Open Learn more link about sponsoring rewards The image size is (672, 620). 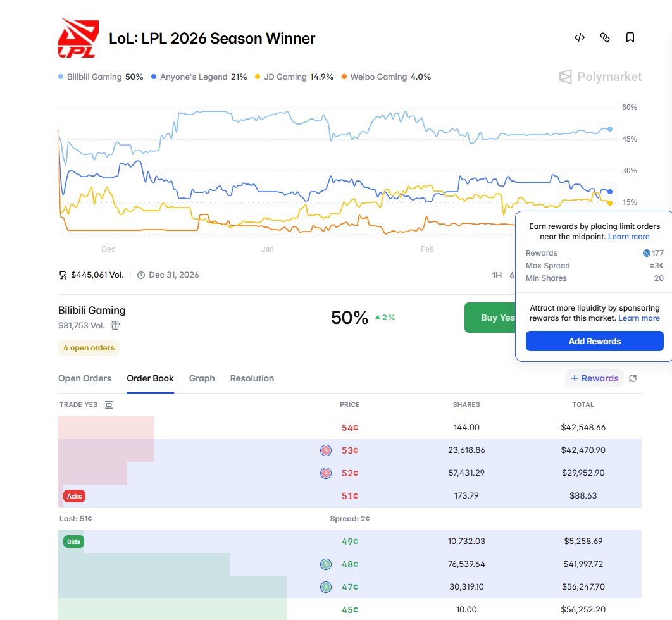pyautogui.click(x=639, y=318)
